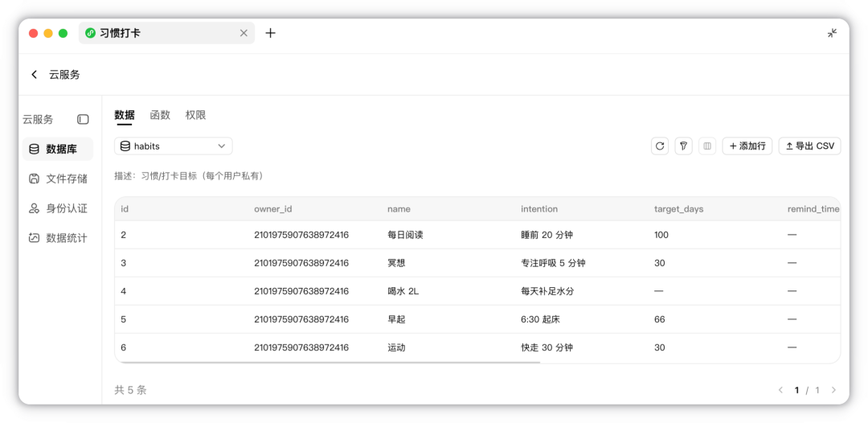Select the 冥想 name cell
Screen dimensions: 868x423
click(x=396, y=264)
